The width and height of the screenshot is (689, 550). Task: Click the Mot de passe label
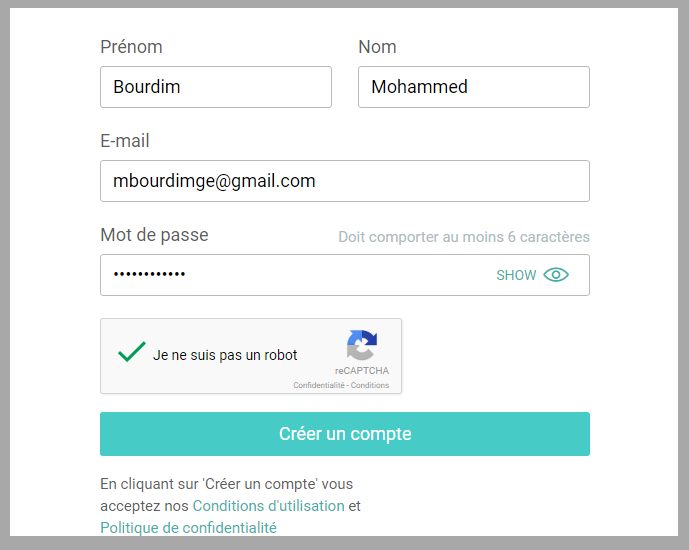click(x=154, y=235)
